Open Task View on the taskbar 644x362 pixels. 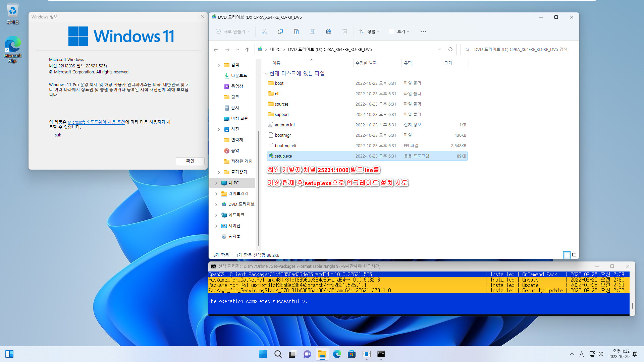[x=292, y=354]
